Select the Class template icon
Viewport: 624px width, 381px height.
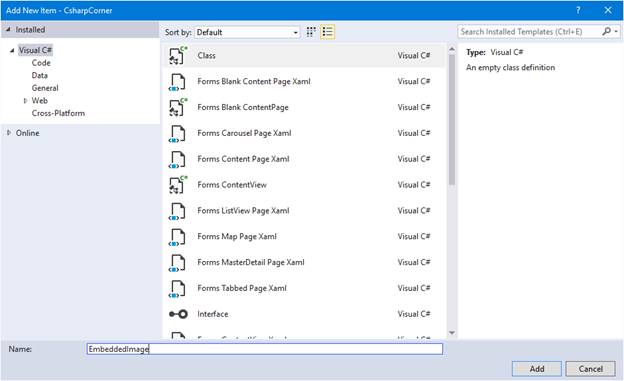click(177, 55)
